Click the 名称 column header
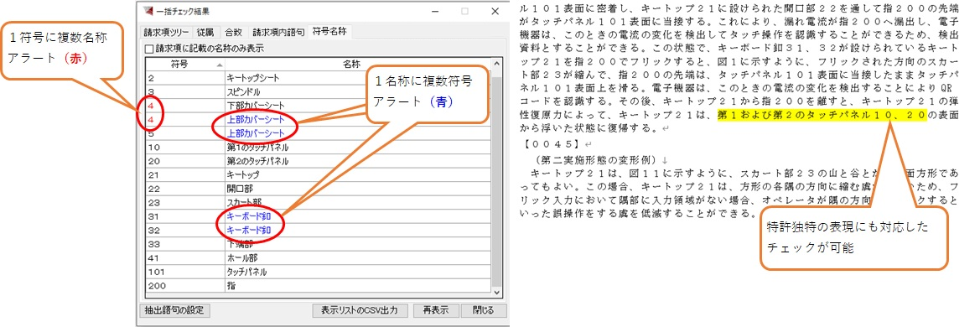Viewport: 980px width, 327px height. click(352, 64)
